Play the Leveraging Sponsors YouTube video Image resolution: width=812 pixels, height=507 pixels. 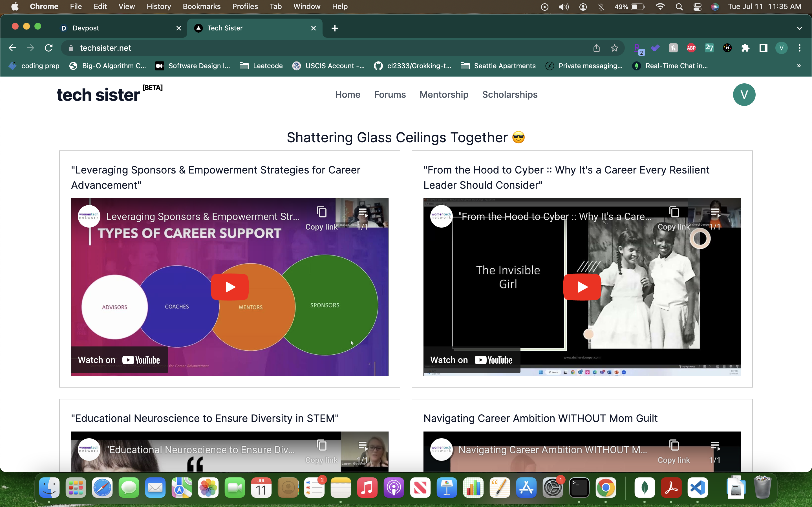tap(230, 287)
